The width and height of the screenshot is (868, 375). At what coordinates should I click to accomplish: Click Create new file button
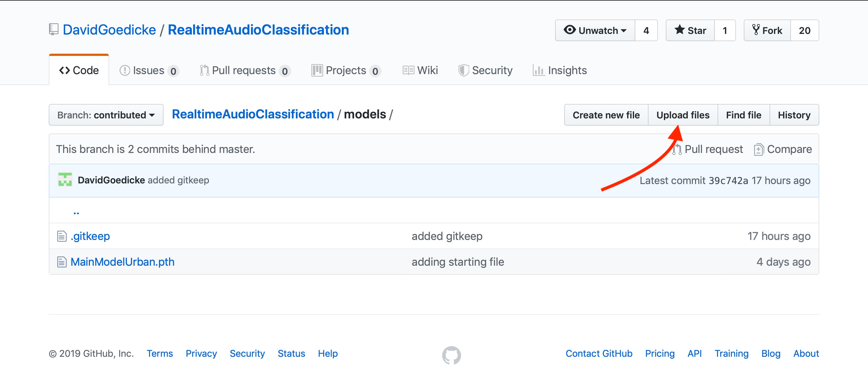(x=606, y=115)
